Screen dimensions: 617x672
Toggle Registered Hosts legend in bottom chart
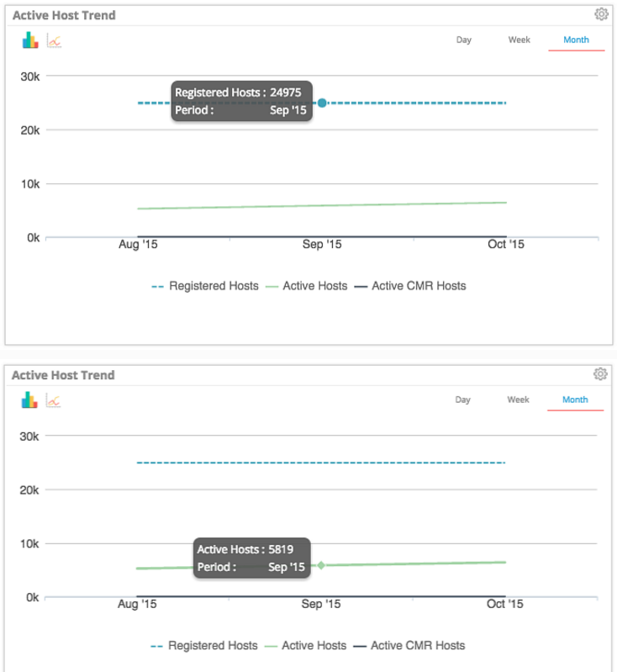[x=204, y=645]
